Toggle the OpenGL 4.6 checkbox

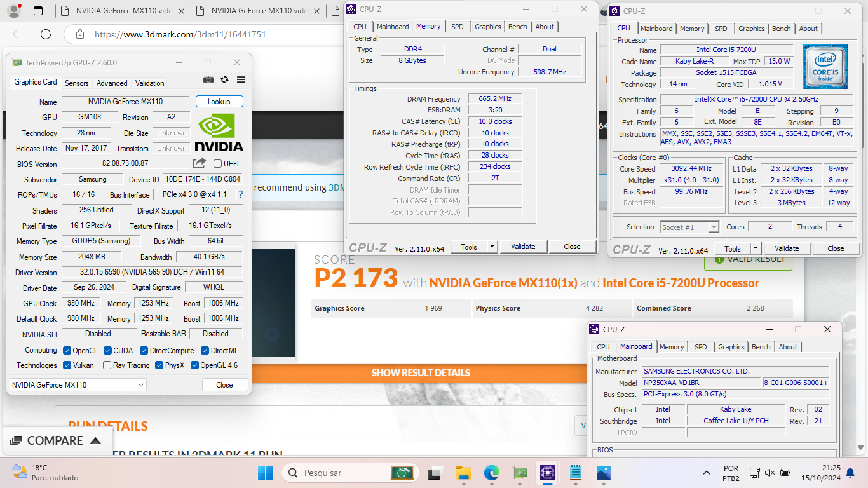(x=194, y=365)
